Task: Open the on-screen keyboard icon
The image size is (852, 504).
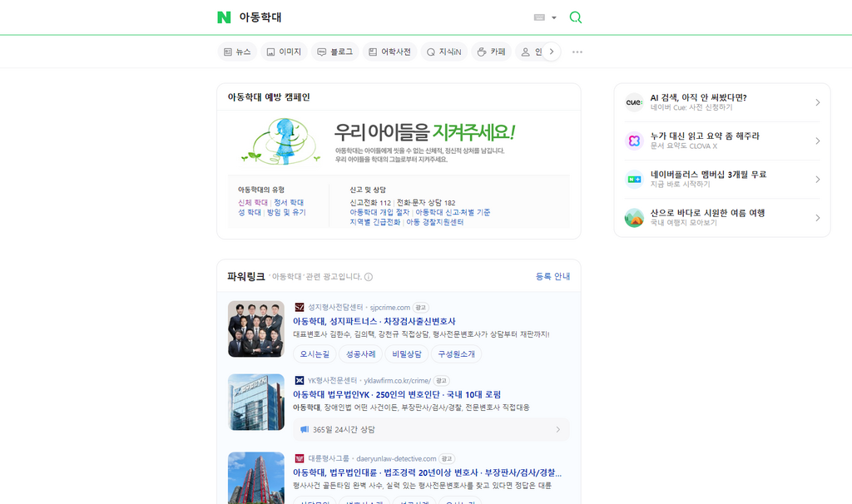Action: click(539, 17)
